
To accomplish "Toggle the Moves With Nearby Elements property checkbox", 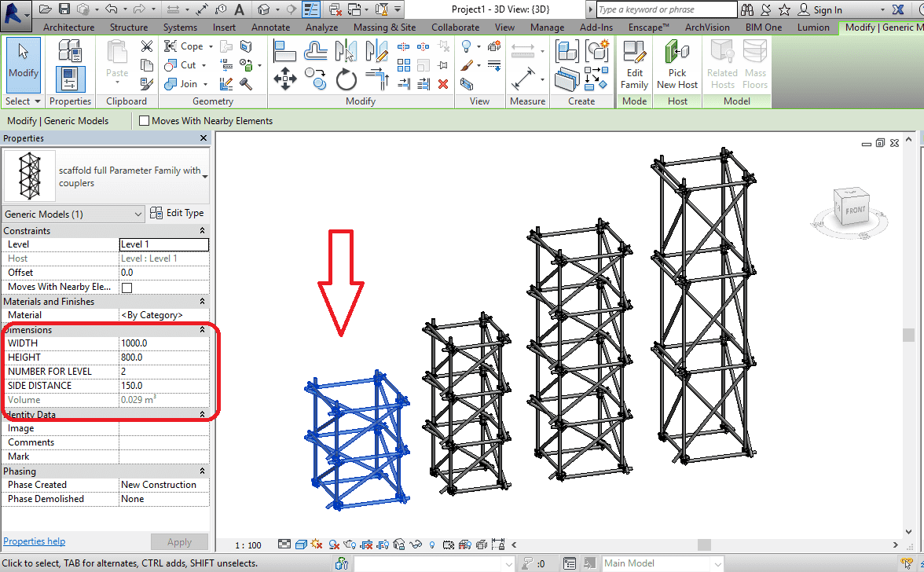I will (x=126, y=288).
